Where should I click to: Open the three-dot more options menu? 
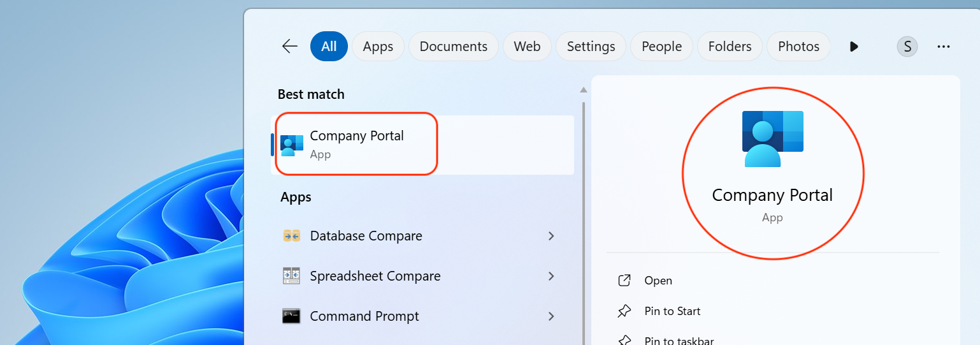tap(944, 47)
